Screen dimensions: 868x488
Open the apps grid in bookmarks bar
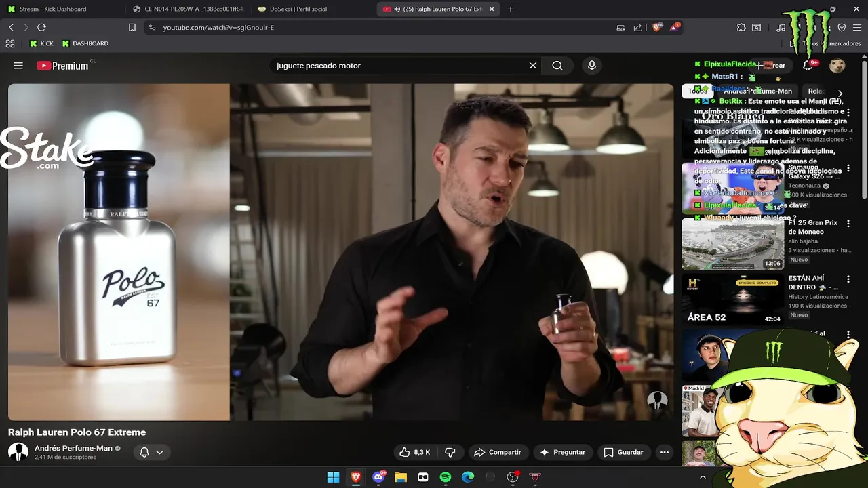pos(10,43)
